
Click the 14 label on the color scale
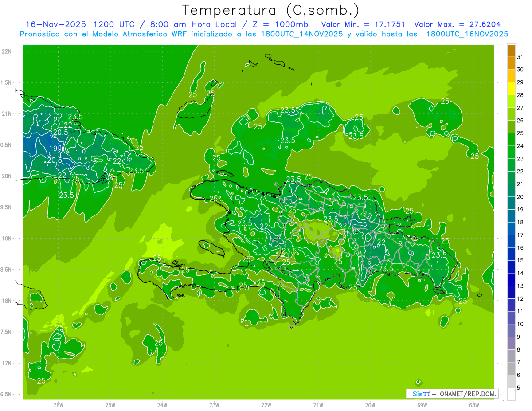[520, 273]
